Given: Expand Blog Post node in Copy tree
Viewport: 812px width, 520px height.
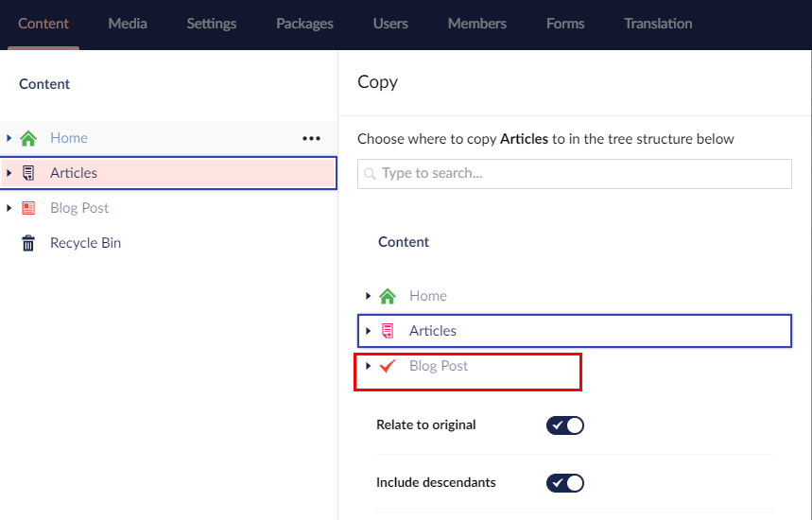Looking at the screenshot, I should [x=369, y=366].
